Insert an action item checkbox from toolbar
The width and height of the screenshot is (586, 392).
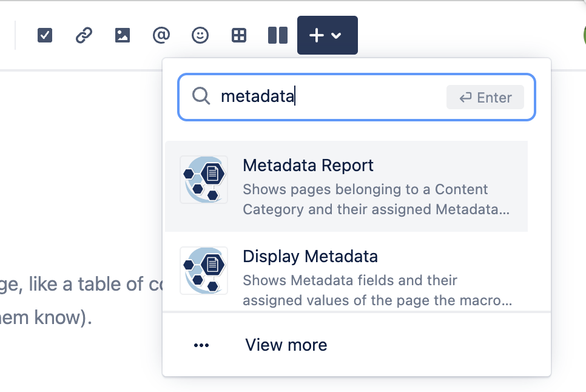(45, 36)
